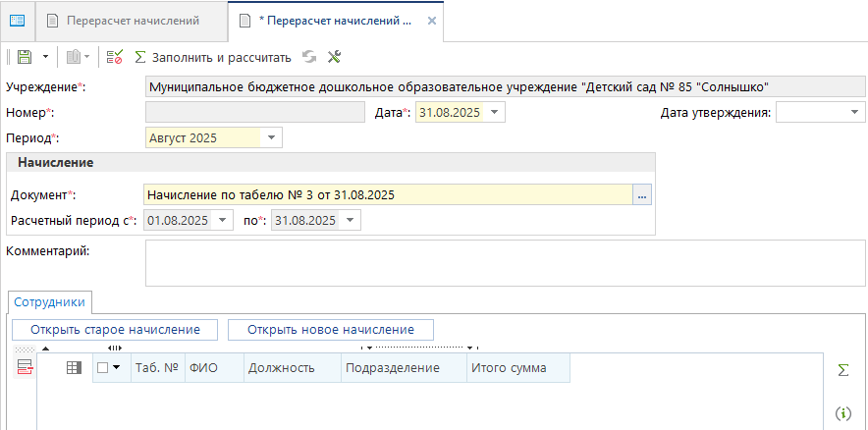Image resolution: width=868 pixels, height=430 pixels.
Task: Open the table columns layout icon
Action: tap(74, 367)
